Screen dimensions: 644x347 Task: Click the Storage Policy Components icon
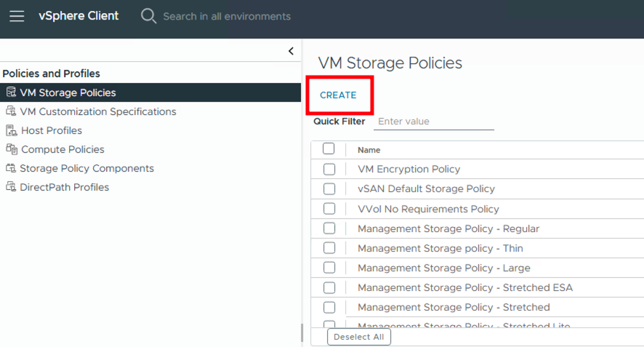11,168
